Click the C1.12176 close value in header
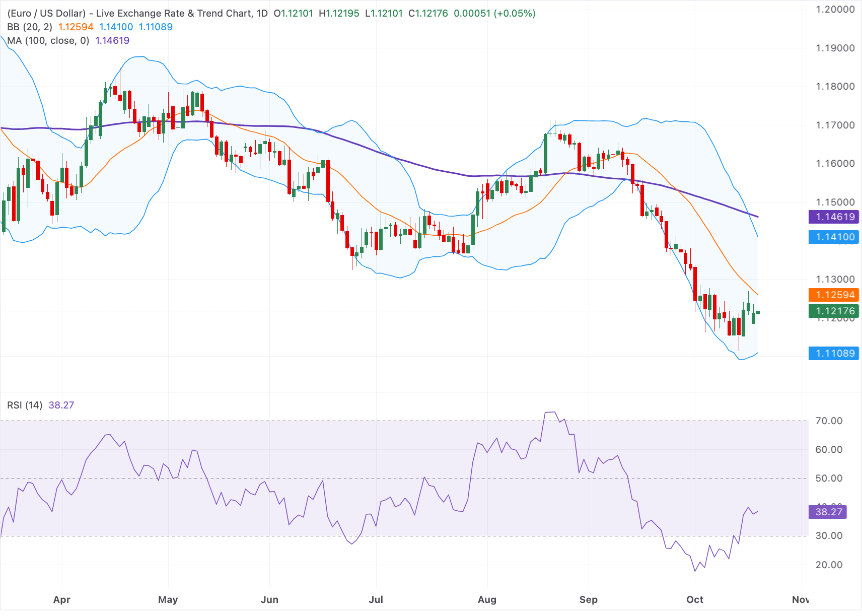 (428, 13)
